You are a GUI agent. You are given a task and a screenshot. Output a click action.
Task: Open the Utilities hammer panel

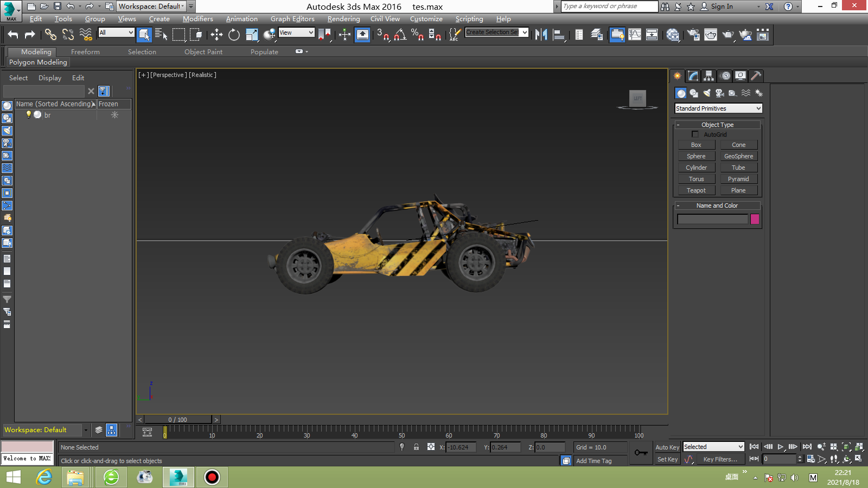pos(756,76)
